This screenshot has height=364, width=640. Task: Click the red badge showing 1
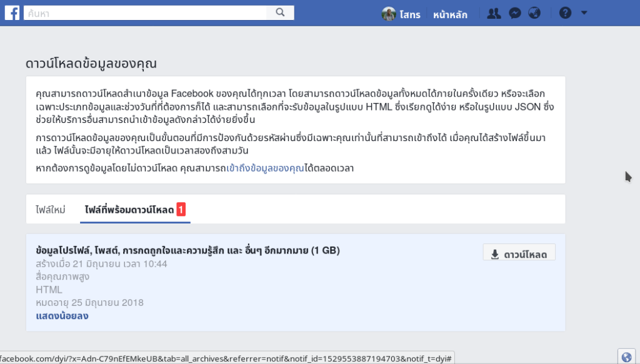point(181,210)
